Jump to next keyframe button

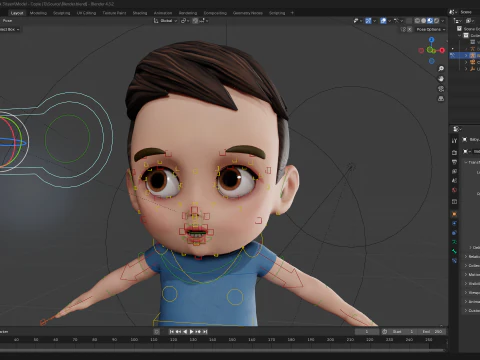coord(198,332)
